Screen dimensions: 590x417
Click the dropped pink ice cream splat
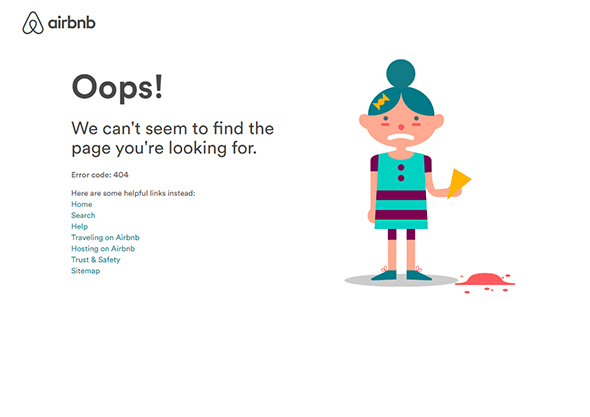click(485, 282)
